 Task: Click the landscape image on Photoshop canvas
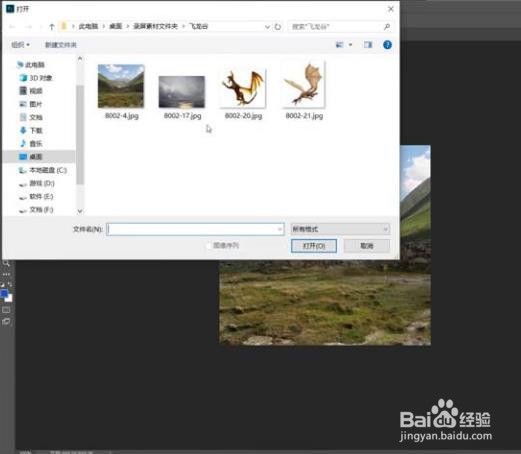[325, 302]
